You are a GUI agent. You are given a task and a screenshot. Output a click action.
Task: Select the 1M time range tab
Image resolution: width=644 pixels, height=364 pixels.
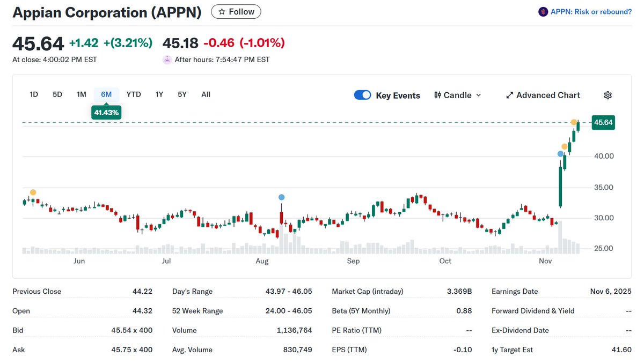(x=82, y=94)
